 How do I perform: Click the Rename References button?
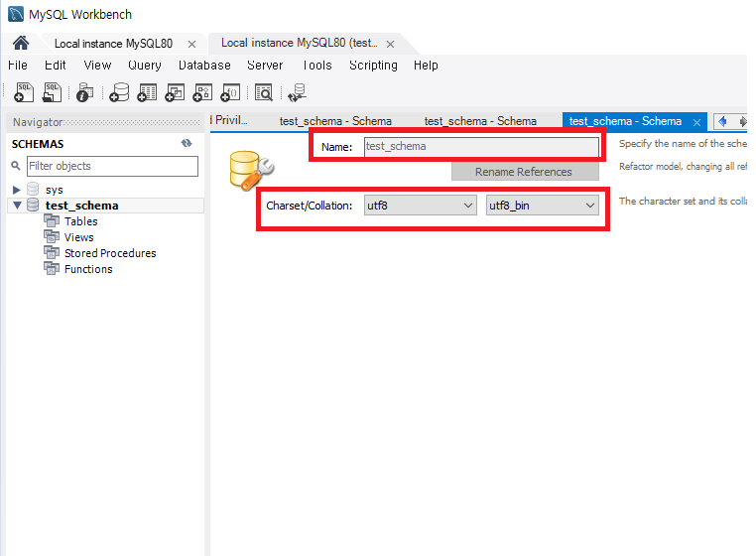[525, 172]
